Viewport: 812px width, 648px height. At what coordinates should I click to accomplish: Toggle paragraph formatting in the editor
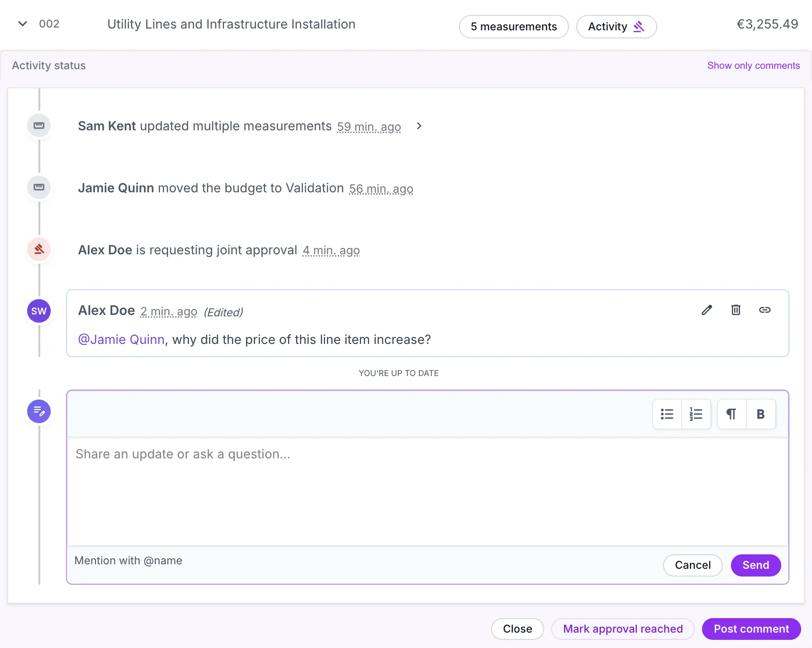pyautogui.click(x=732, y=414)
